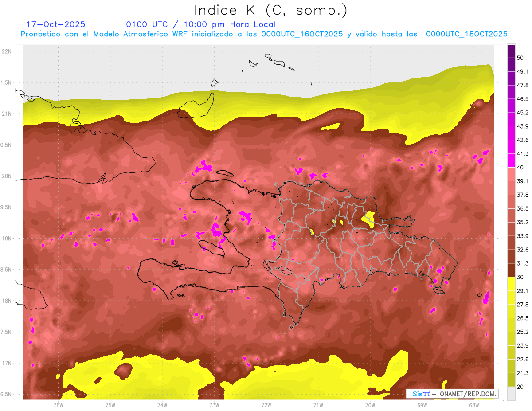This screenshot has width=532, height=411.
Task: Click the light salmon swatch just below 40
Action: (511, 174)
